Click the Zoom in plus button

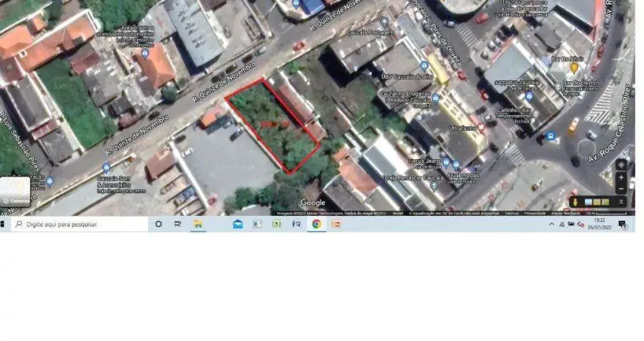(x=621, y=177)
